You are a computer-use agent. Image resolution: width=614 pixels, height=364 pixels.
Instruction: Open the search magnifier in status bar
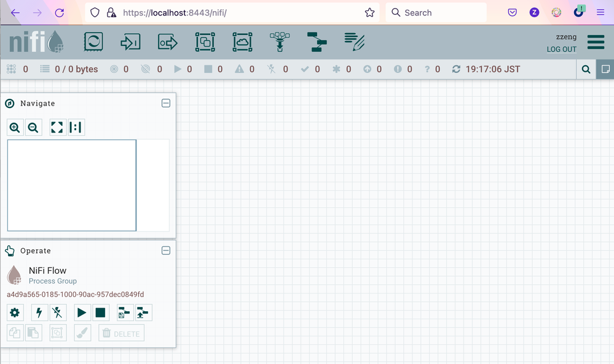click(x=586, y=69)
